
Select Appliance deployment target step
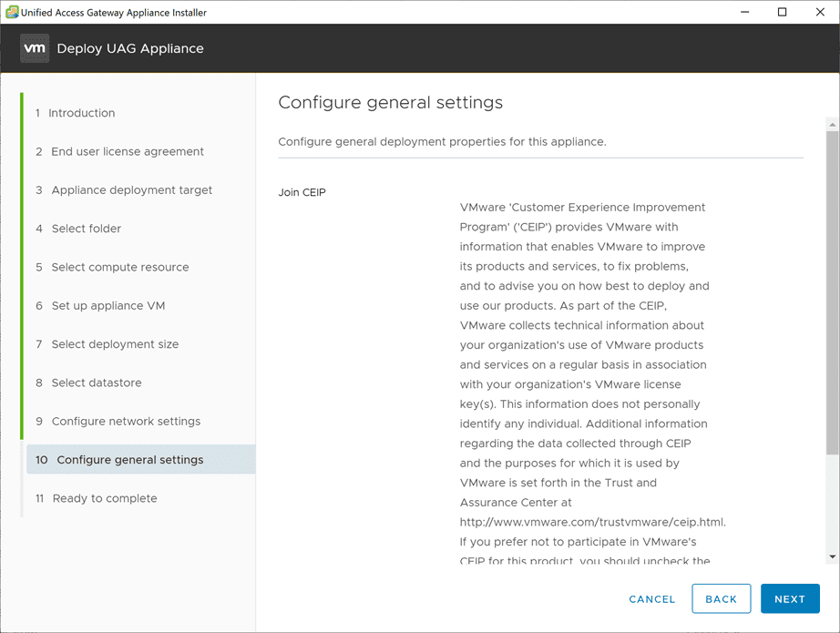pyautogui.click(x=131, y=190)
